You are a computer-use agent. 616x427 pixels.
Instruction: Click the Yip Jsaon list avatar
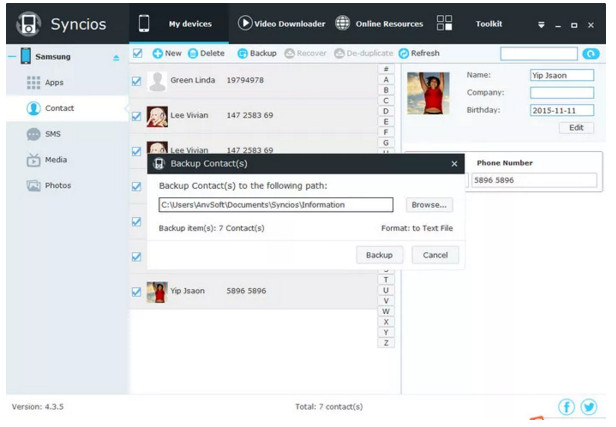click(x=157, y=292)
